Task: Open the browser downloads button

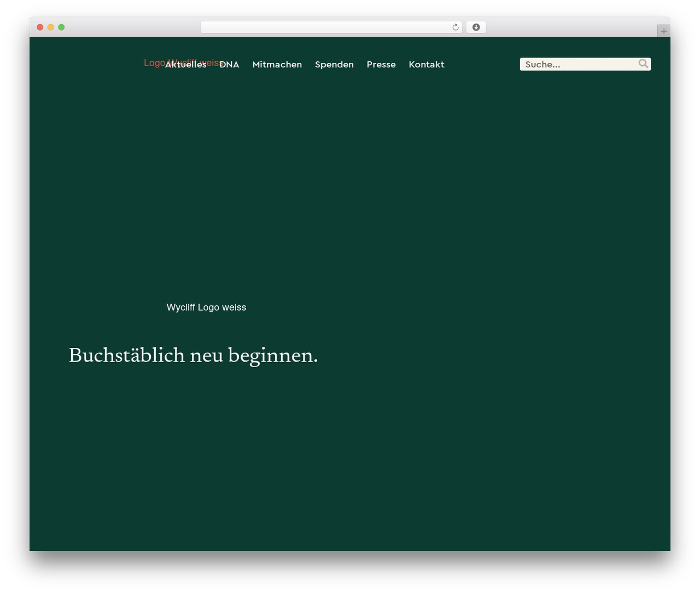Action: pyautogui.click(x=476, y=27)
